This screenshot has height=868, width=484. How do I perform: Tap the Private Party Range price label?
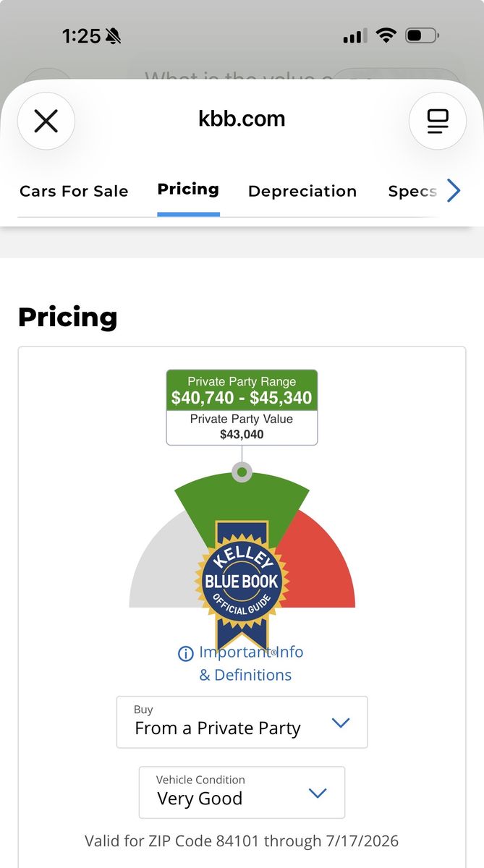click(242, 390)
